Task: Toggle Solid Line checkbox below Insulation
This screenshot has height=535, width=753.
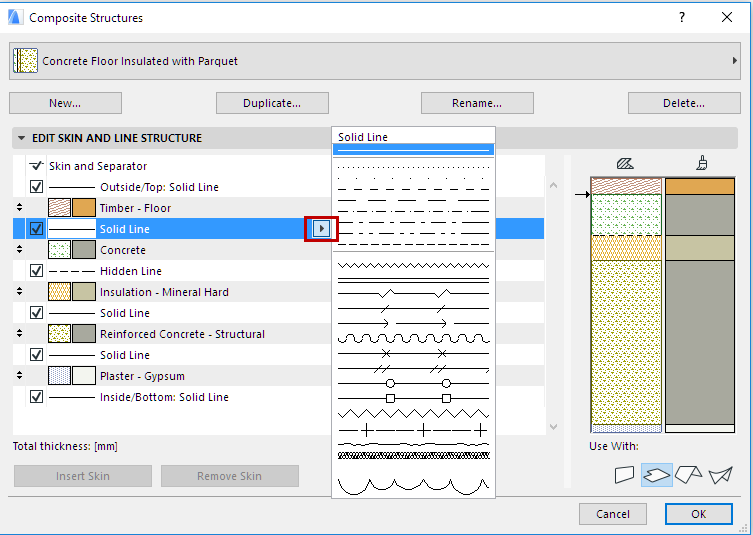Action: coord(36,313)
